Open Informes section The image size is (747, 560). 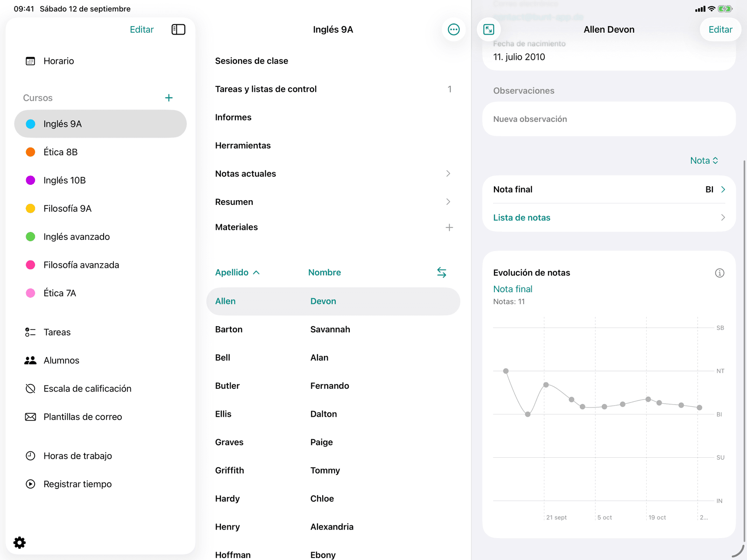point(333,117)
